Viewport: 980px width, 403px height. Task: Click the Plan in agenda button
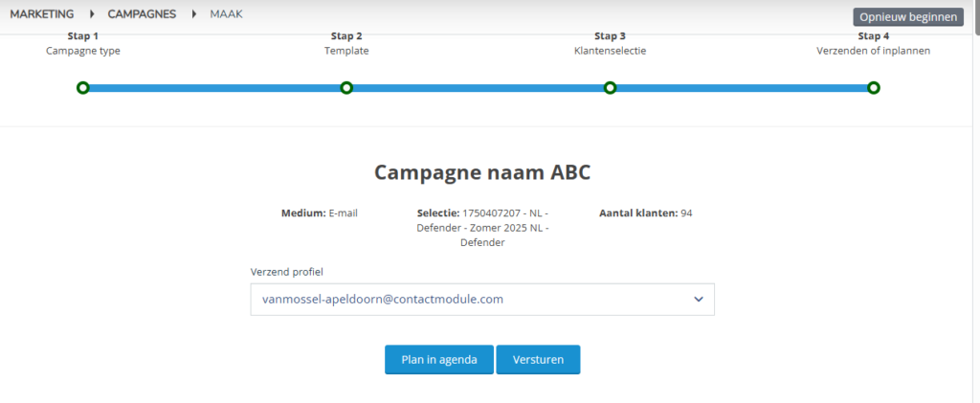[x=439, y=360]
